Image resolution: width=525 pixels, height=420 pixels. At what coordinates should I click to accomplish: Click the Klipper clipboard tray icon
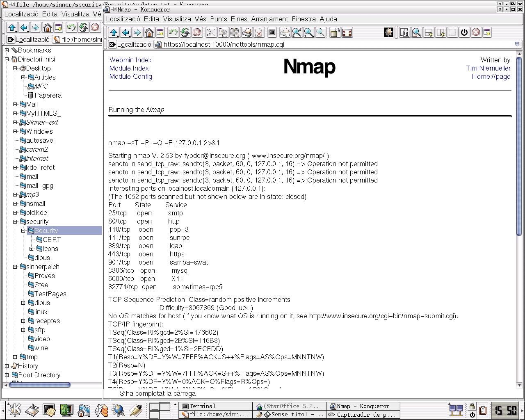coord(483,410)
